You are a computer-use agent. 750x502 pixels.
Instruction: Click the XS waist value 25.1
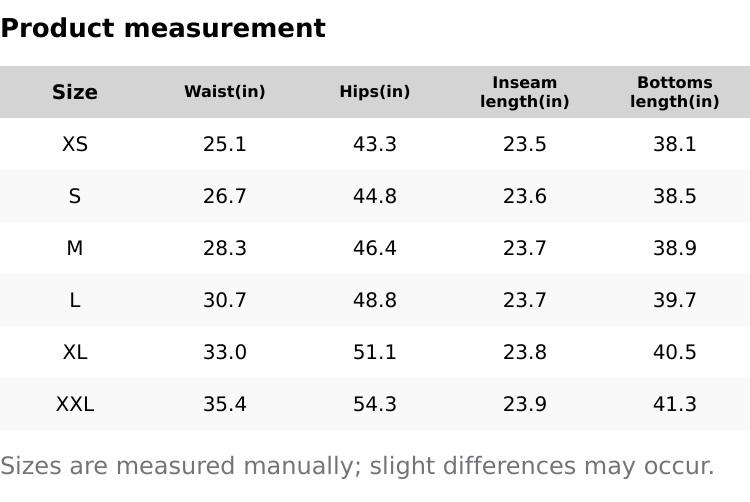tap(225, 144)
